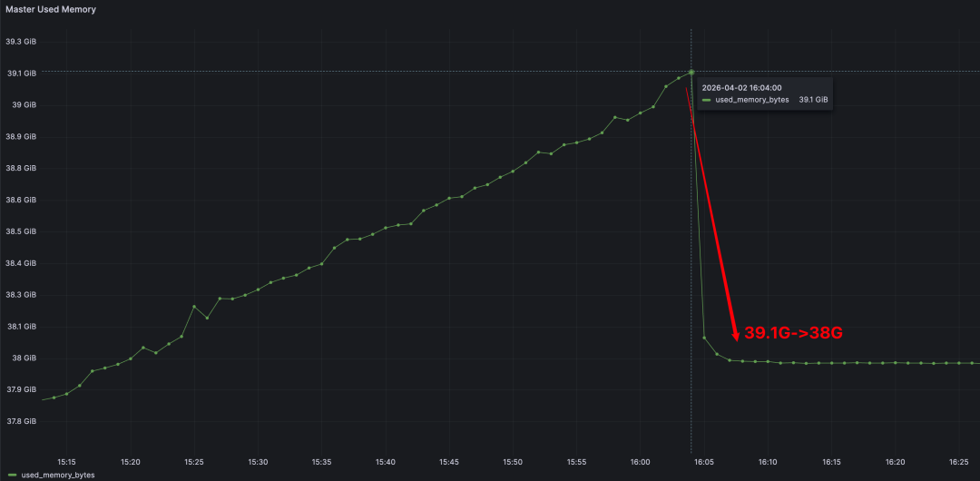Select the 16:05 tick on time axis
The height and width of the screenshot is (481, 980).
coord(704,461)
